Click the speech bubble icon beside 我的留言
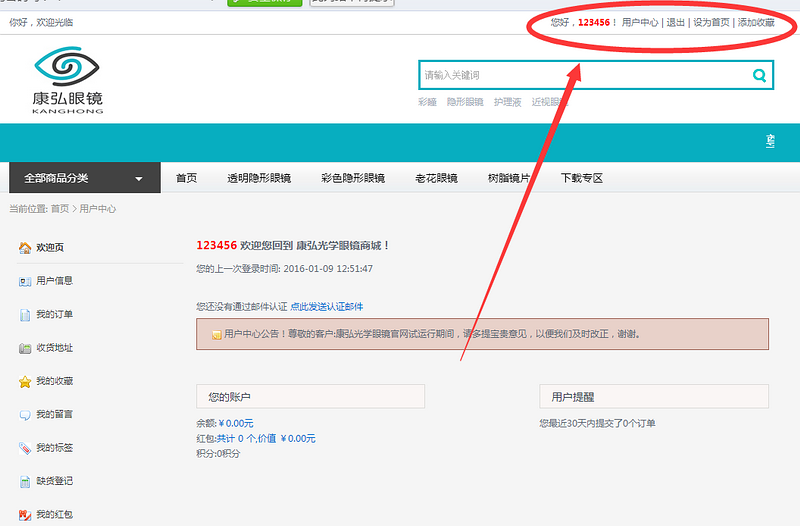 [25, 415]
